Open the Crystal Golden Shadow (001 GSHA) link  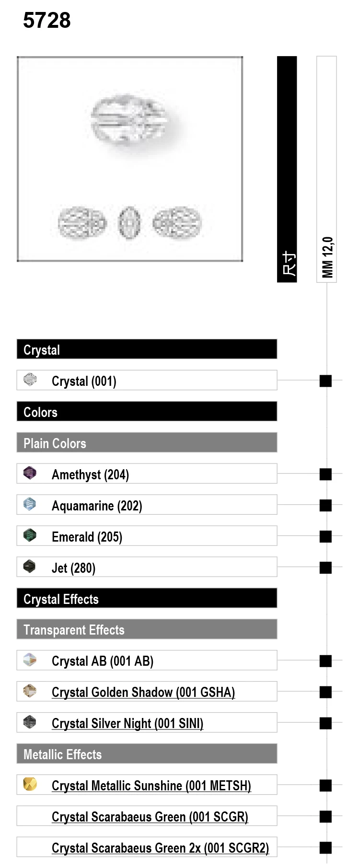[143, 692]
